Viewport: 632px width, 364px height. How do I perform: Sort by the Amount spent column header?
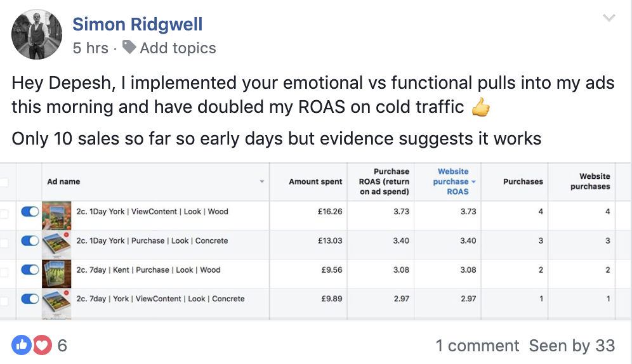315,181
